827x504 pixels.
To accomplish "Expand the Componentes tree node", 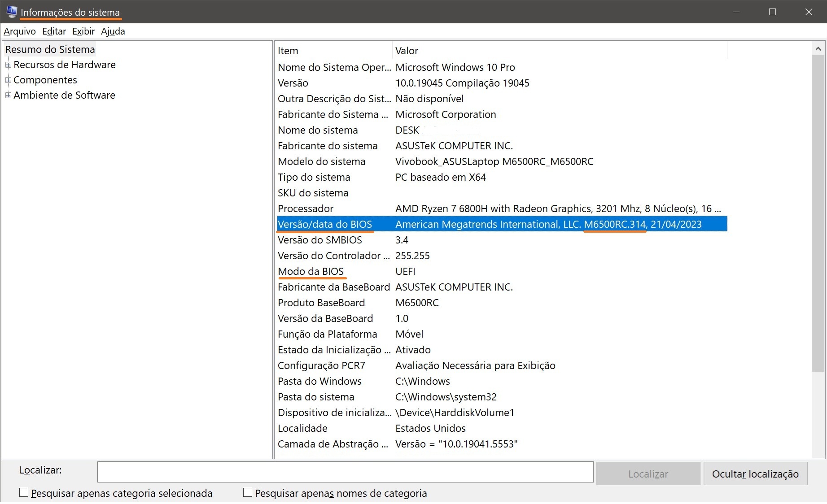I will [x=8, y=80].
